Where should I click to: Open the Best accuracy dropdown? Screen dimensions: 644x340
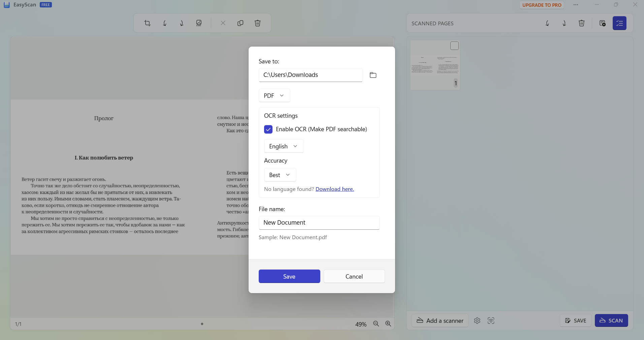[280, 175]
